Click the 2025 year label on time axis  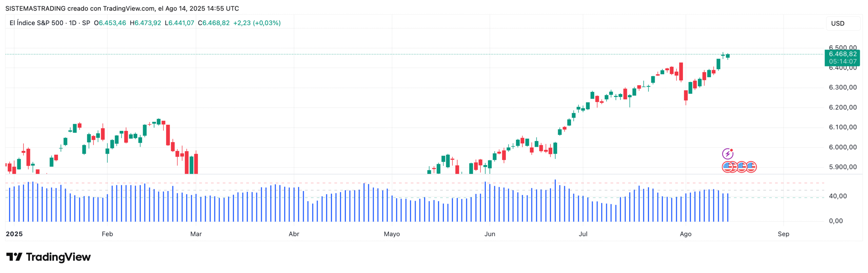pos(14,234)
